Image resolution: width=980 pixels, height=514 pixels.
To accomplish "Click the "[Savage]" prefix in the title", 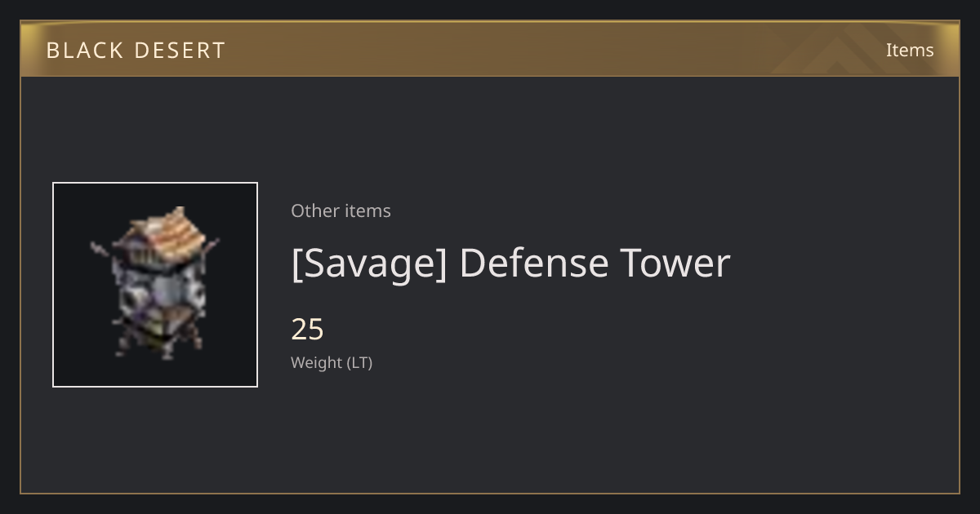I will click(x=369, y=264).
